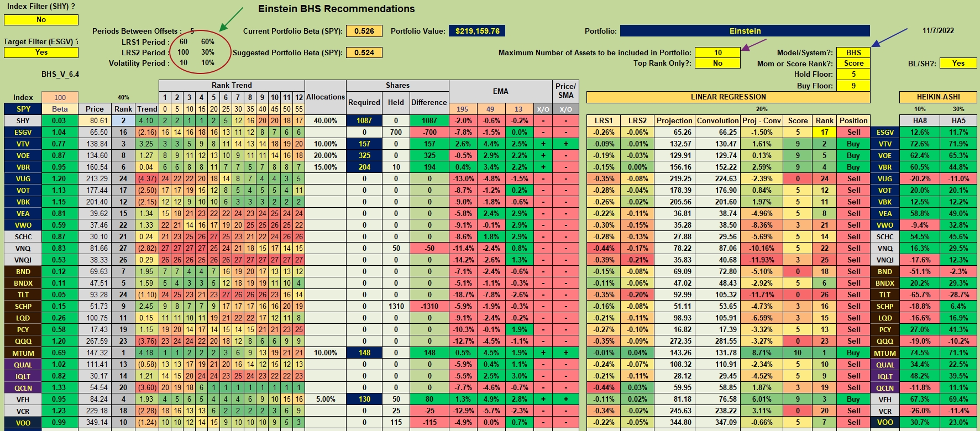Click the QQQ ticker in the first column
Screen dimensions: 980x431
tap(23, 341)
